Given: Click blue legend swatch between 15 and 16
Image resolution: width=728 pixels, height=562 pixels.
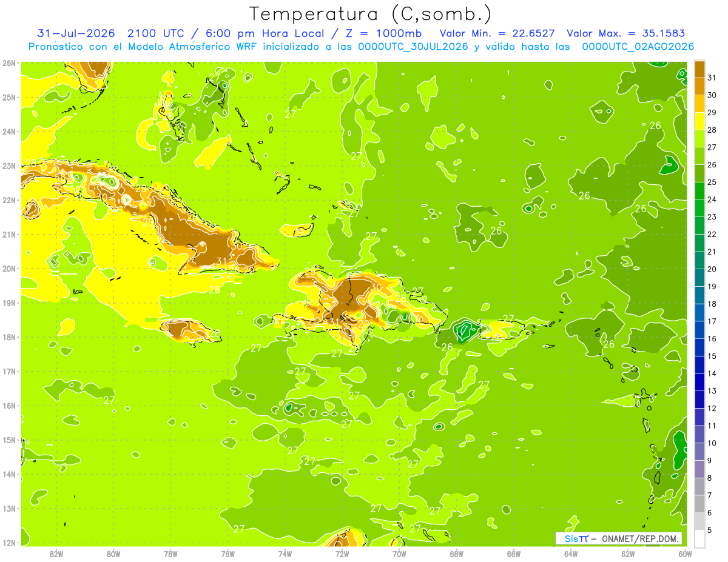Looking at the screenshot, I should coord(700,347).
